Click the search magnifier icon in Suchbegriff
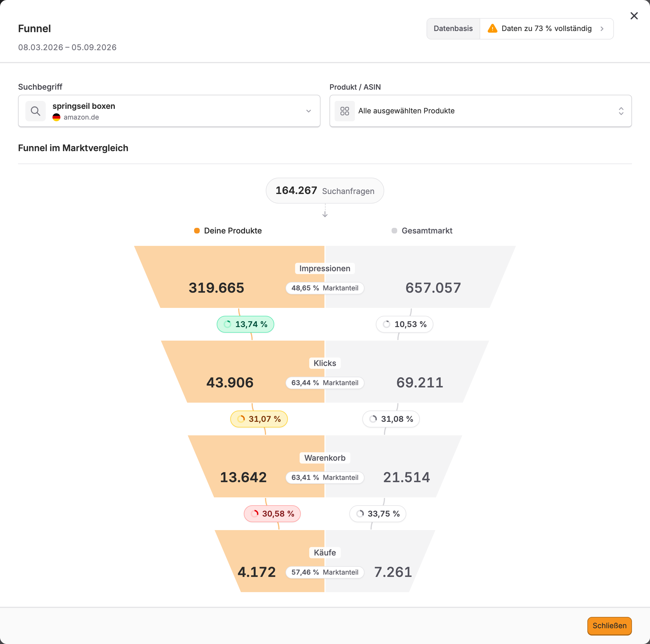The height and width of the screenshot is (644, 650). tap(35, 111)
